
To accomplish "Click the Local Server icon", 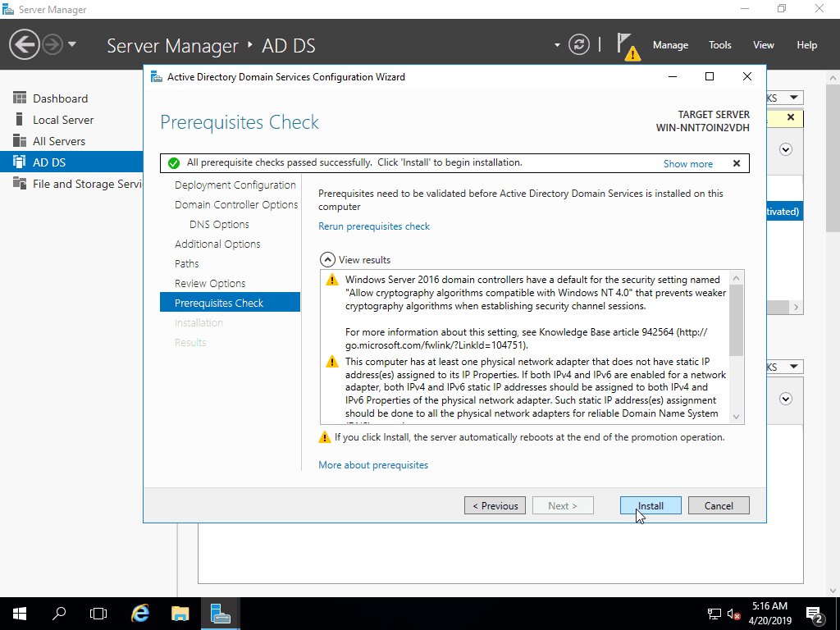I will (x=20, y=120).
